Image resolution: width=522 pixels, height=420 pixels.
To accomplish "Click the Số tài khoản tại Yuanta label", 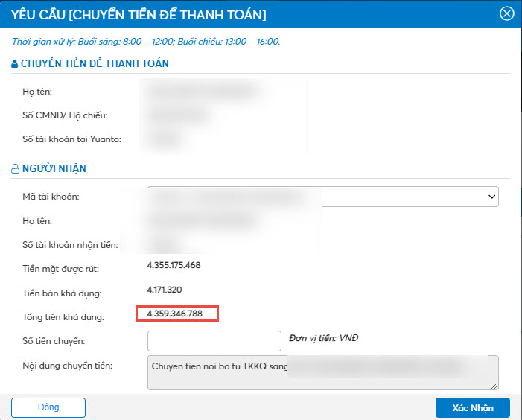I will click(x=72, y=139).
